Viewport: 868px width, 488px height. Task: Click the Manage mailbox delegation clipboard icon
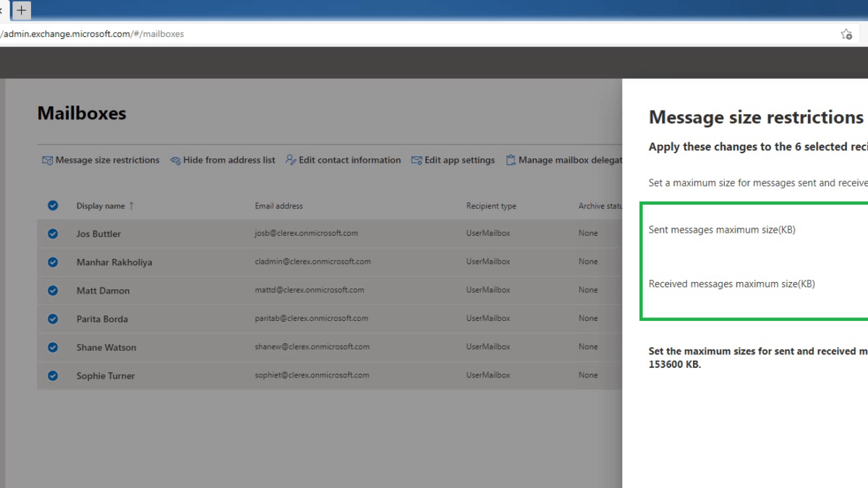tap(511, 160)
